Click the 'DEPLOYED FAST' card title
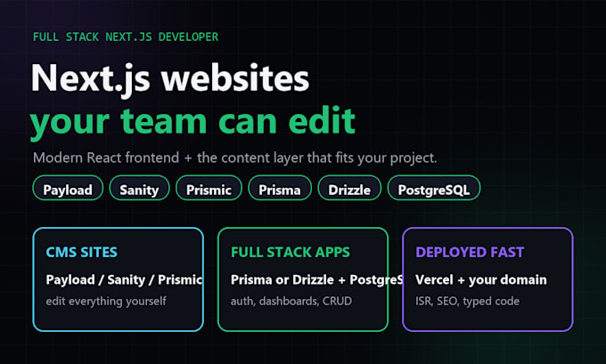Image resolution: width=606 pixels, height=364 pixels. 470,252
